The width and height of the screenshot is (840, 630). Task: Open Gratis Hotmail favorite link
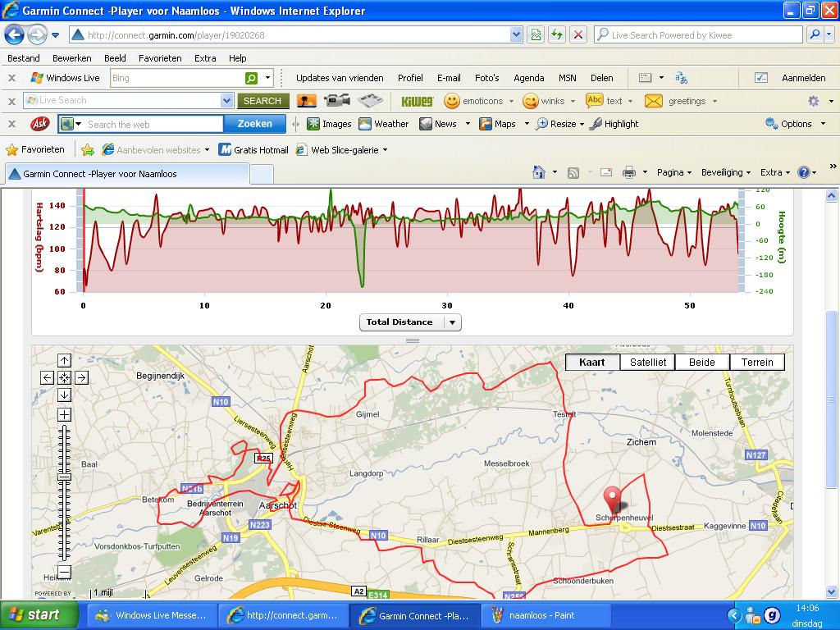pos(253,150)
